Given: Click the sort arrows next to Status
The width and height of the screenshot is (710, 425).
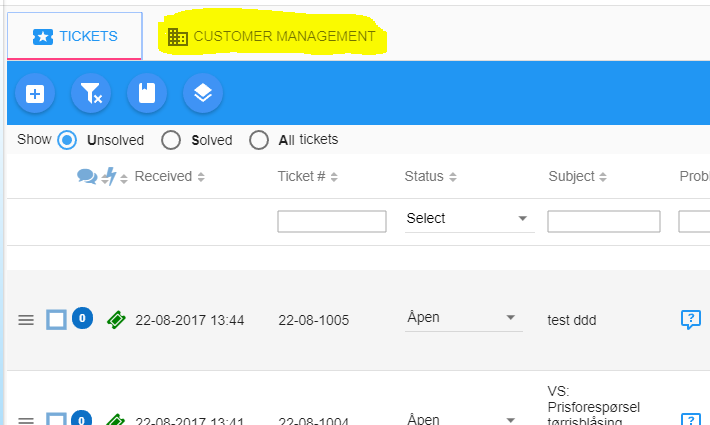Looking at the screenshot, I should (453, 177).
